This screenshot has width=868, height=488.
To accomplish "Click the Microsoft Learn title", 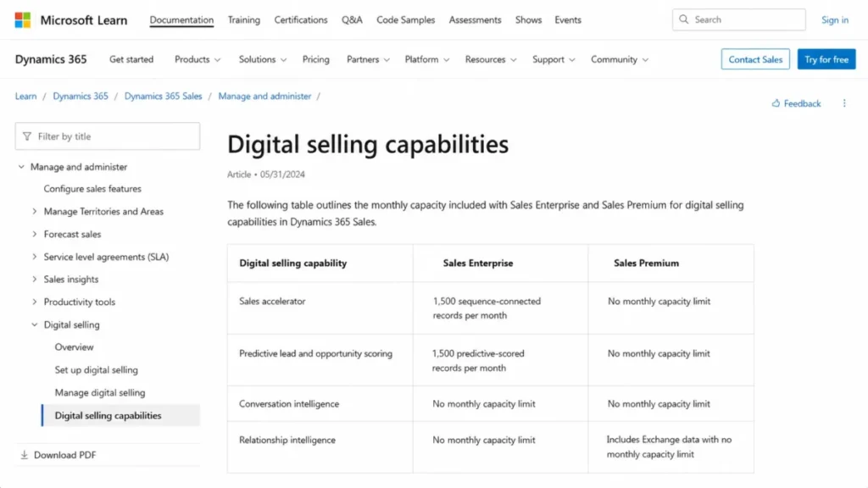I will 84,20.
